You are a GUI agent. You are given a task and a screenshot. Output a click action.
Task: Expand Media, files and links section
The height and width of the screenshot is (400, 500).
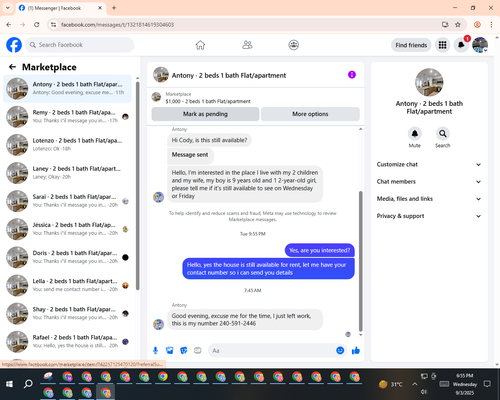[x=429, y=199]
